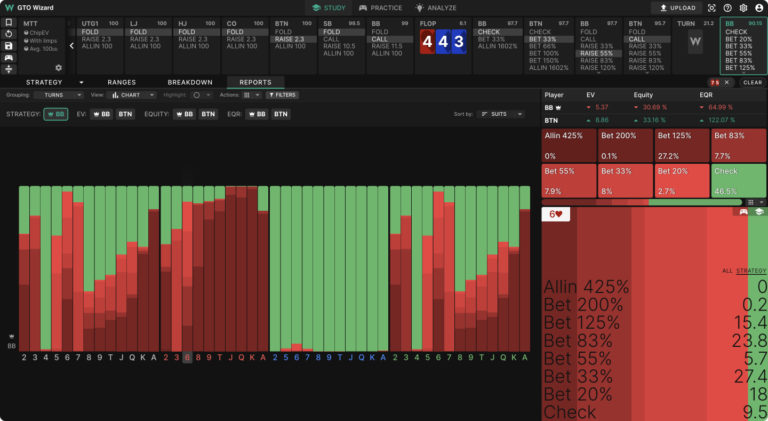Screen dimensions: 768x421
Task: Open the user profile icon
Action: [759, 8]
